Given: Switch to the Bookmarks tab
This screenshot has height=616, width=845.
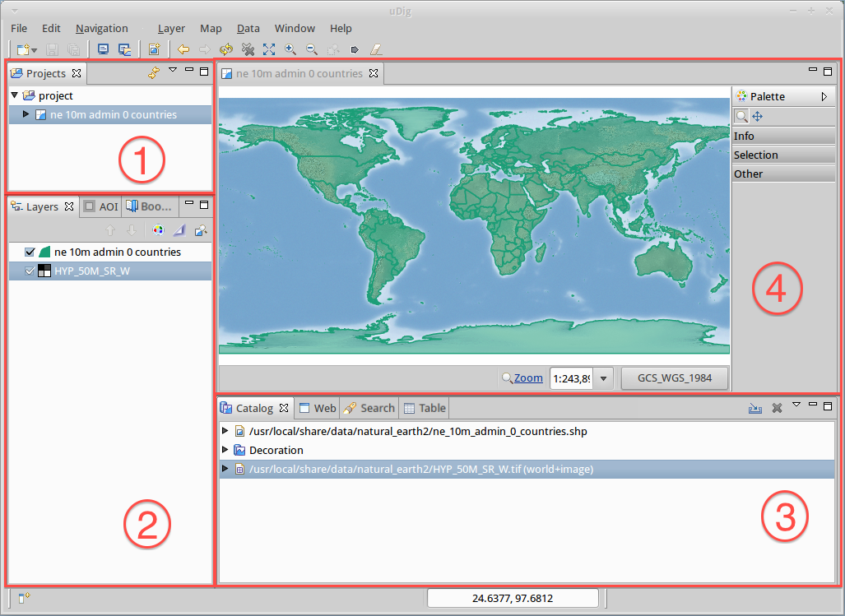Looking at the screenshot, I should coord(149,206).
